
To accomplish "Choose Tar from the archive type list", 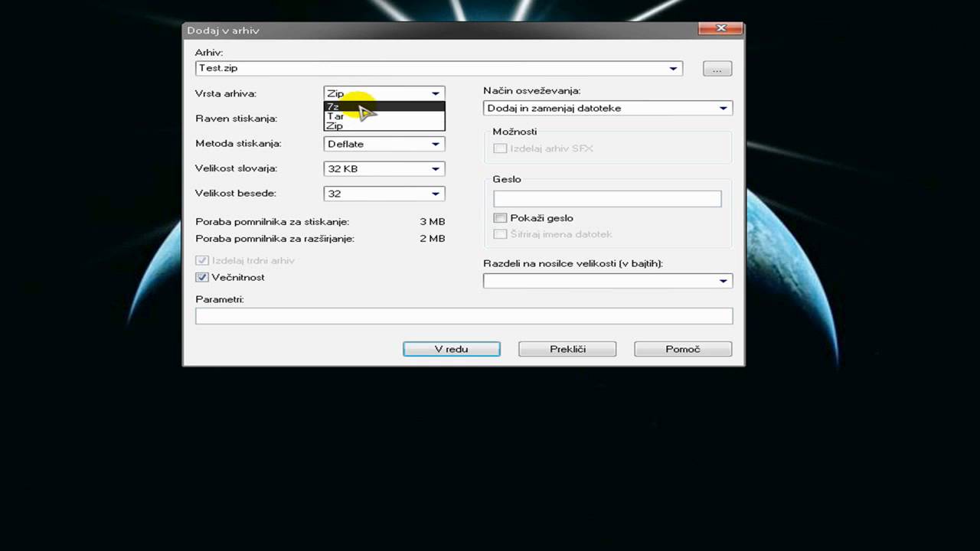I will 384,116.
